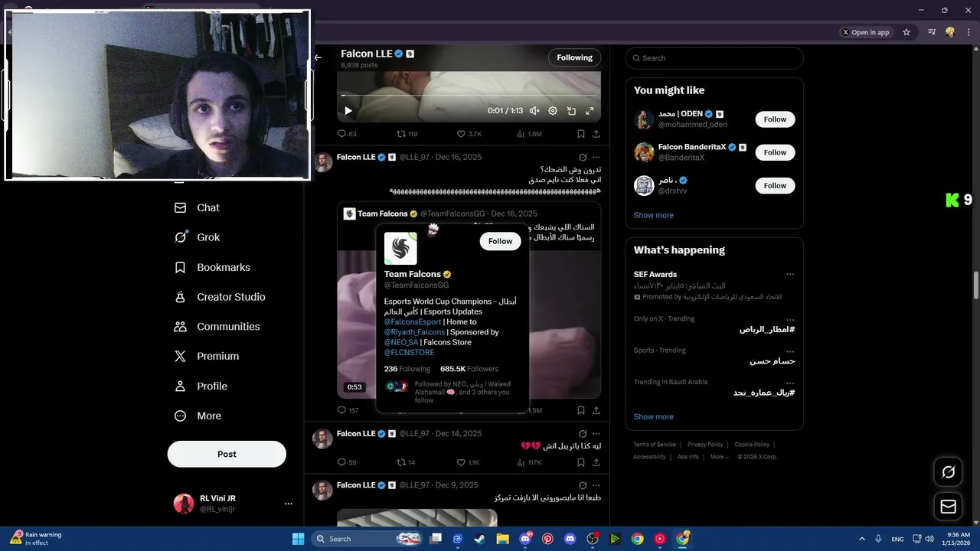This screenshot has height=551, width=980.
Task: Open @FLCNSTORE link in hover card
Action: click(x=409, y=353)
